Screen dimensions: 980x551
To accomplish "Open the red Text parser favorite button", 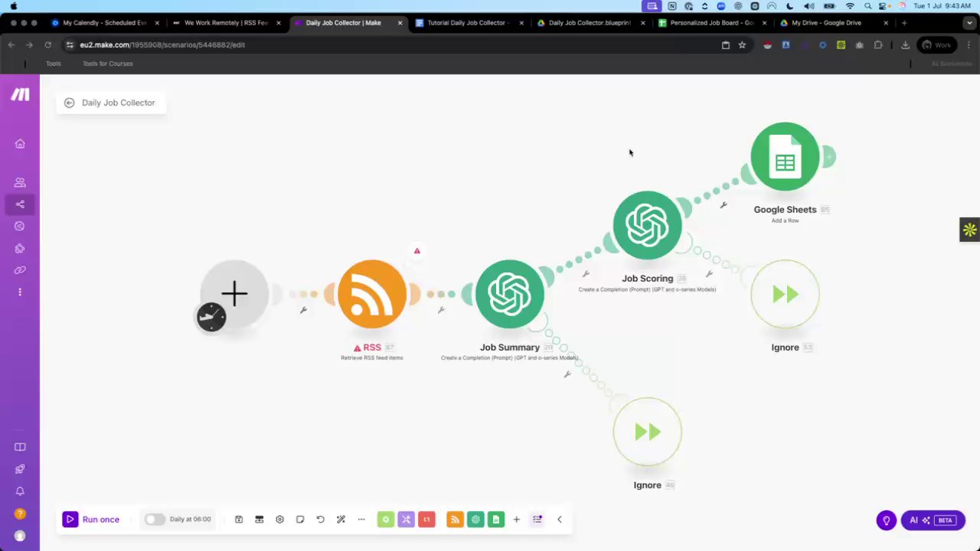I will click(426, 520).
